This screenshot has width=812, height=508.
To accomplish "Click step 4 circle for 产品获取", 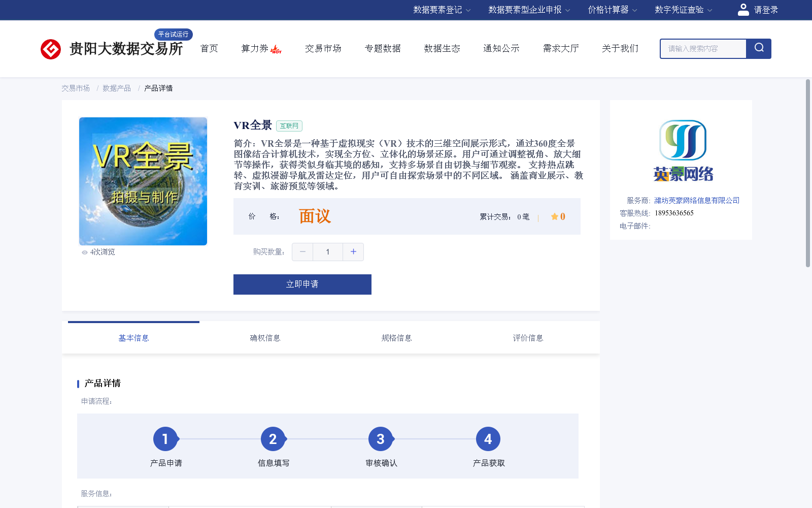I will point(488,439).
